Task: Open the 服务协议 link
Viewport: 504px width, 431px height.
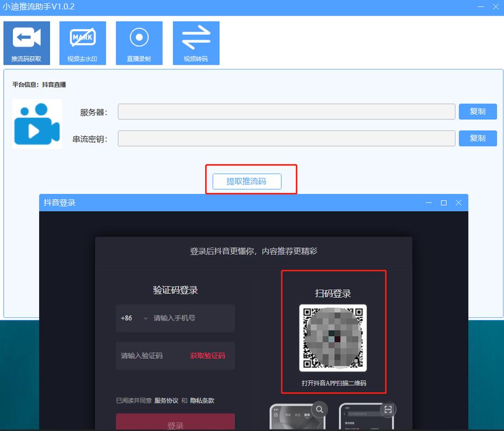Action: pos(166,400)
